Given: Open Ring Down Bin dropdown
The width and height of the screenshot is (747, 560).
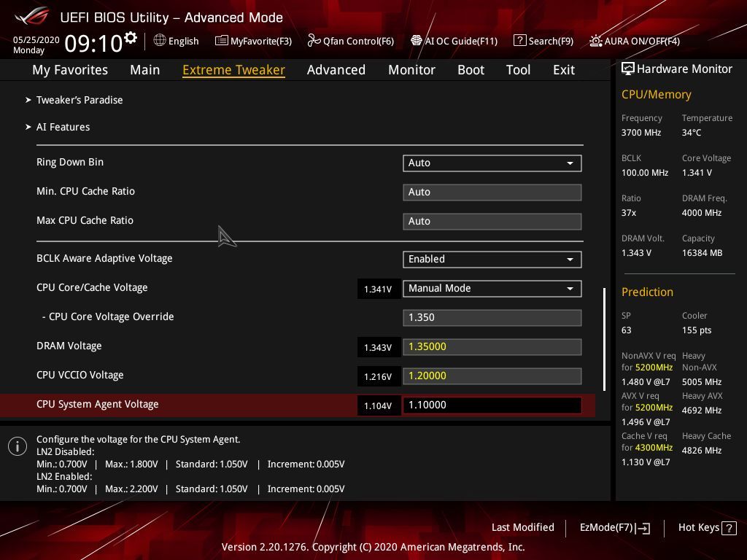Looking at the screenshot, I should (492, 163).
